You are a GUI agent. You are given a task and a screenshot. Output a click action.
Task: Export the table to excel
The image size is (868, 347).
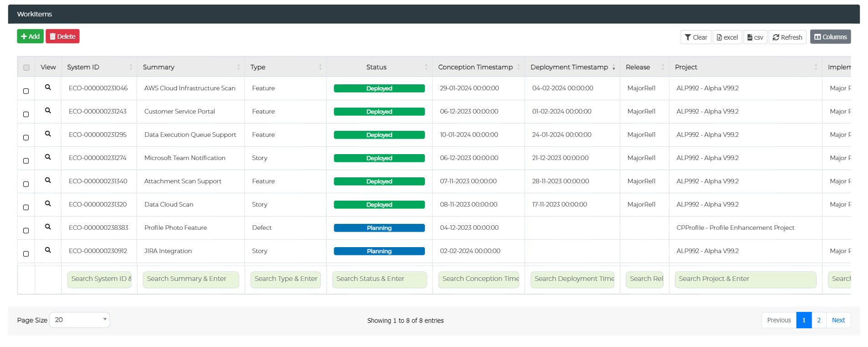[x=727, y=37]
